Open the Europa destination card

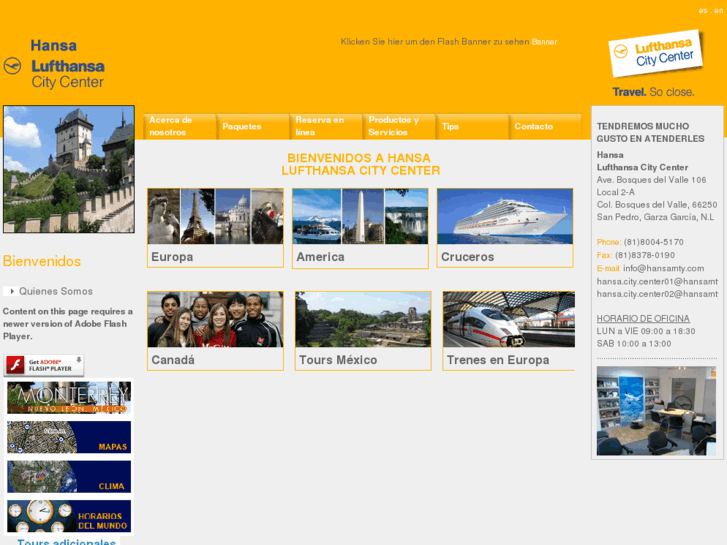click(215, 228)
